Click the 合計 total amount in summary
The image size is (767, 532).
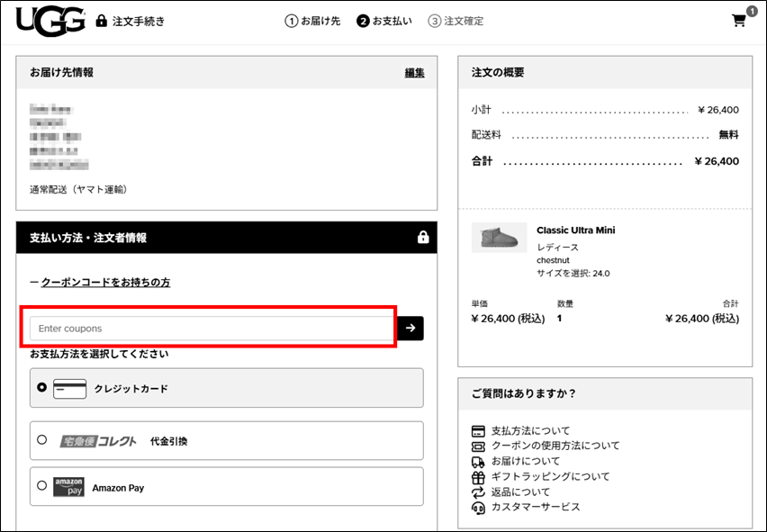click(x=717, y=161)
